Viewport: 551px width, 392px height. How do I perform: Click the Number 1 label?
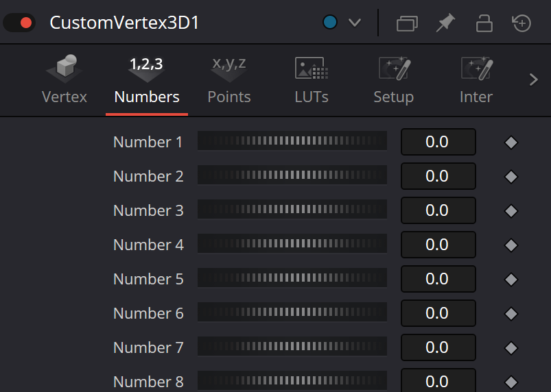click(x=148, y=142)
